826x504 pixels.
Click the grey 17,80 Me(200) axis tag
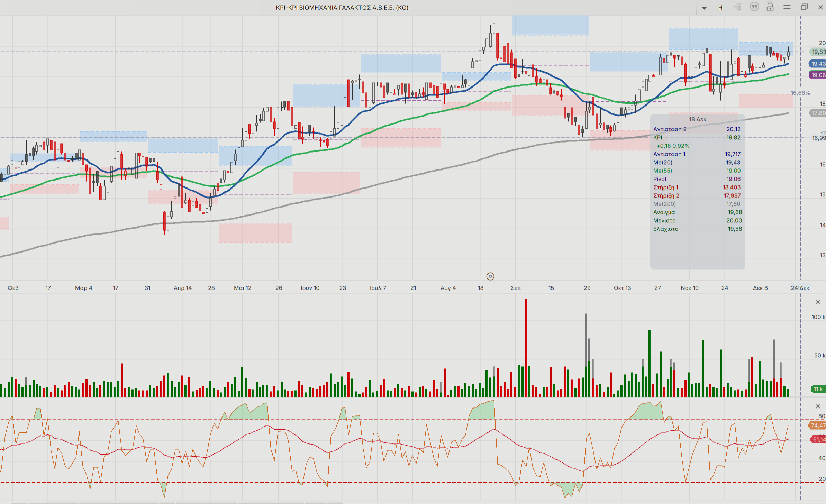pyautogui.click(x=818, y=113)
